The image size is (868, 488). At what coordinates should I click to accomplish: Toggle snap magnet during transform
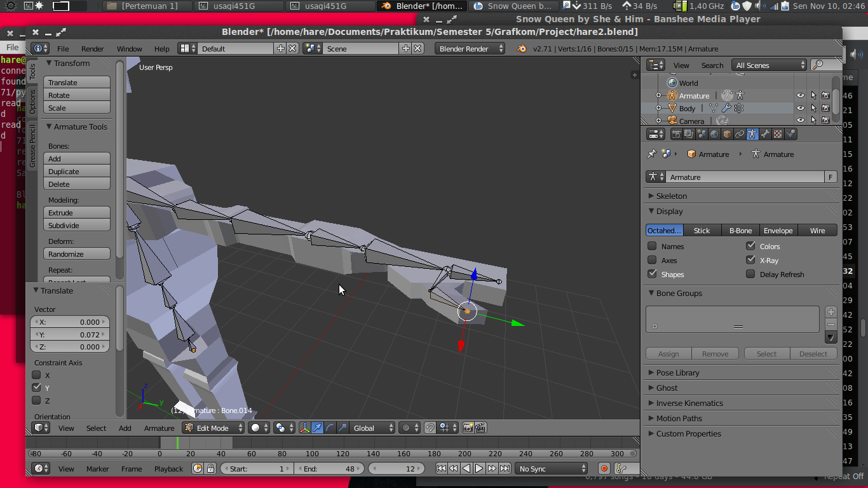pyautogui.click(x=430, y=428)
